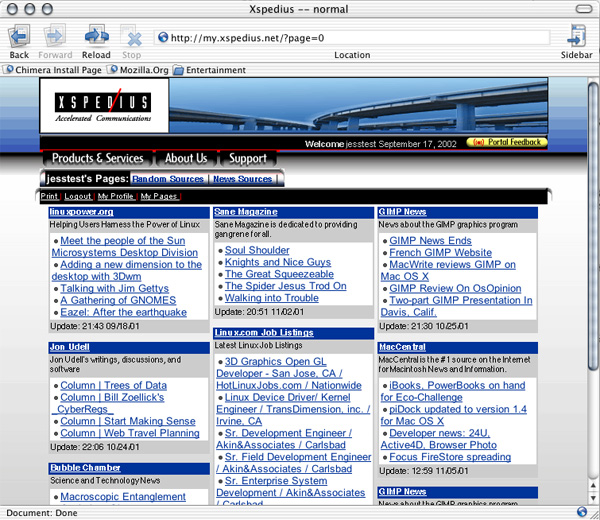Open the My Profile link
The image size is (600, 520).
click(117, 196)
